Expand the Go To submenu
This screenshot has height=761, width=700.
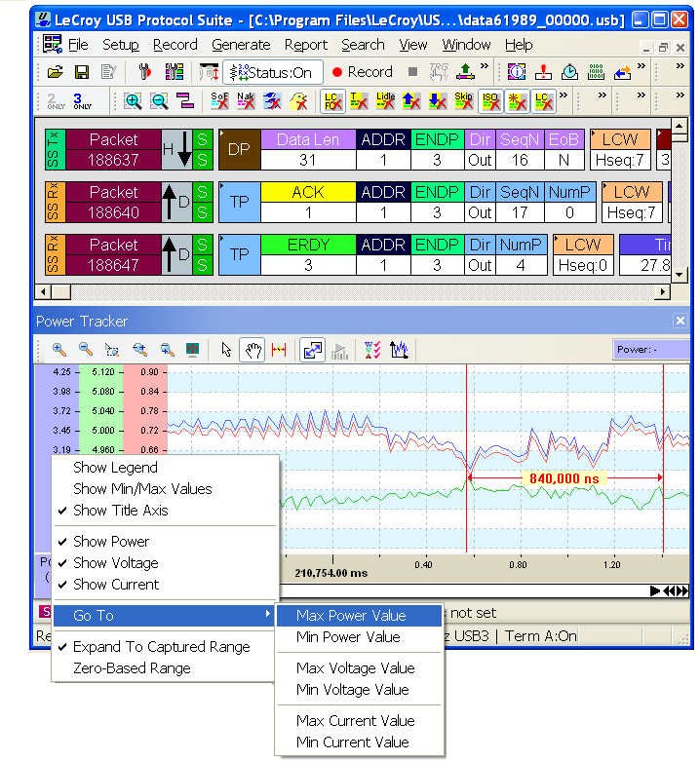166,616
